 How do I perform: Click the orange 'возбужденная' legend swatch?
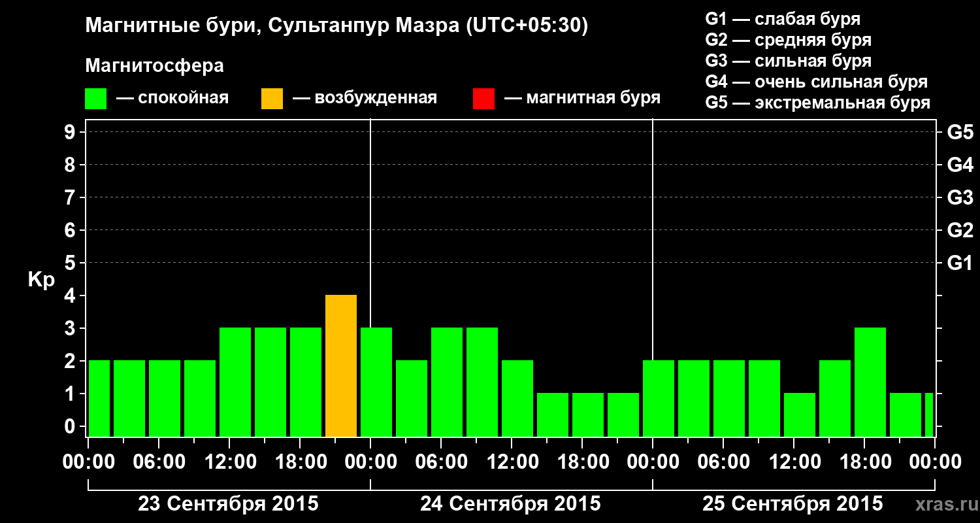click(x=272, y=99)
